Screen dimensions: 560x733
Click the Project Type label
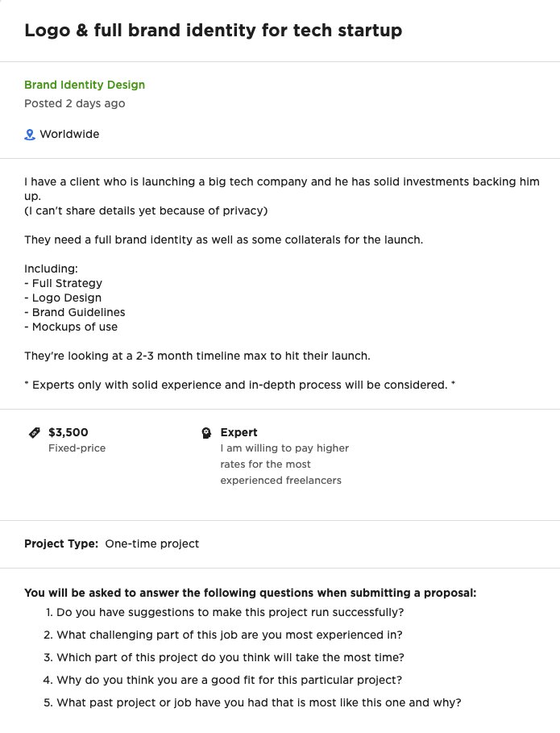click(61, 544)
